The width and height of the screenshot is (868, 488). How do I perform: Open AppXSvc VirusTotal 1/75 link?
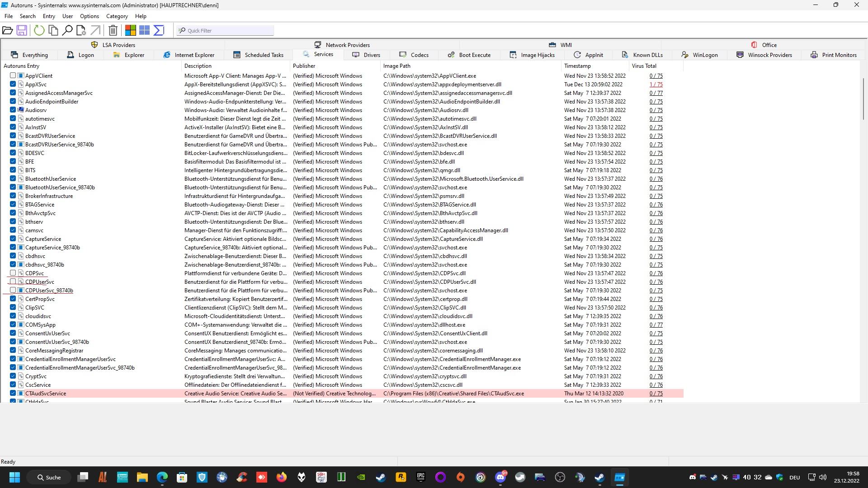(656, 84)
